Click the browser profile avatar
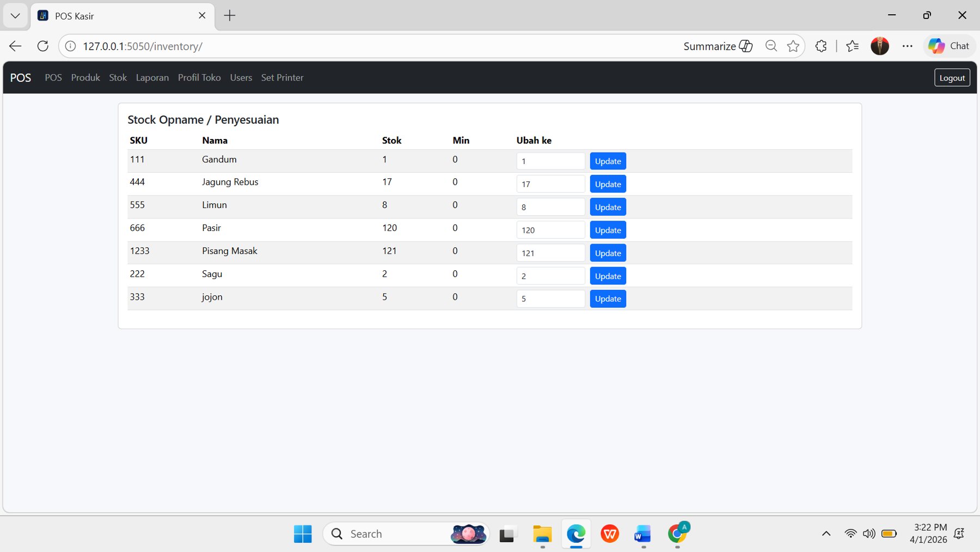This screenshot has height=552, width=980. pyautogui.click(x=880, y=46)
